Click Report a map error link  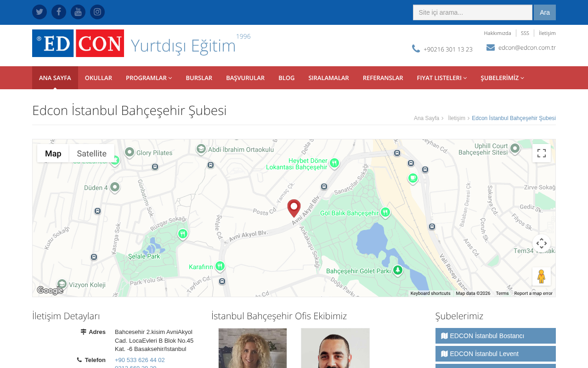click(x=533, y=293)
